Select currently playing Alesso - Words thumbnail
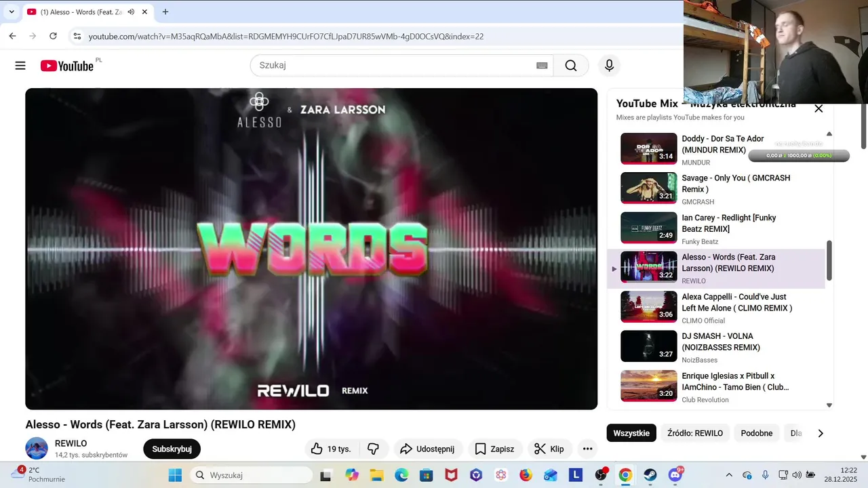The image size is (868, 488). coord(649,267)
